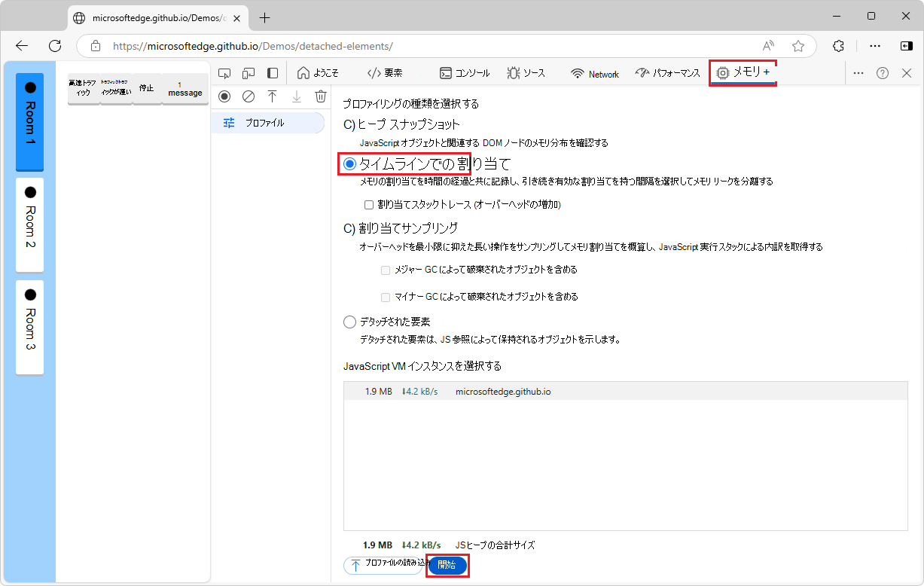Viewport: 924px width, 586px height.
Task: Open the Extensions puzzle icon
Action: click(x=839, y=46)
